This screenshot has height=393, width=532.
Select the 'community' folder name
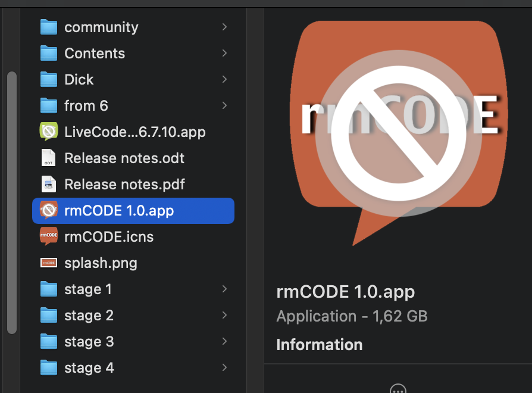click(101, 27)
